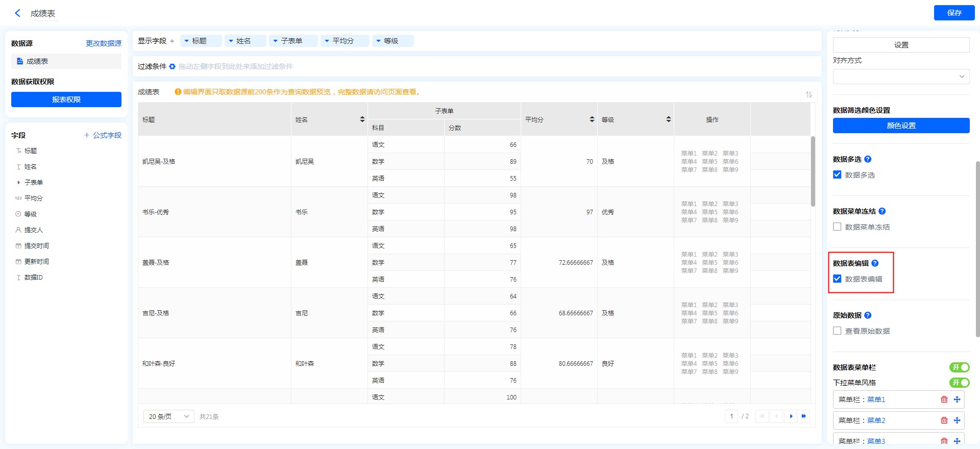This screenshot has height=449, width=980.
Task: Click the 更改数据源 link
Action: [x=103, y=43]
